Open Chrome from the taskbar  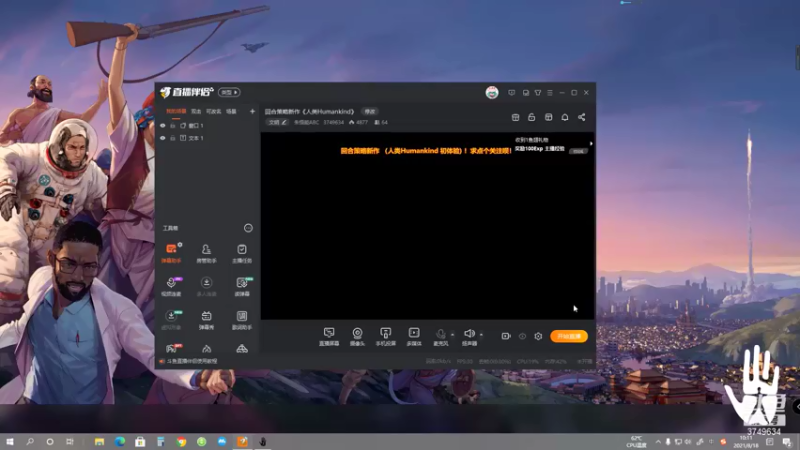181,442
